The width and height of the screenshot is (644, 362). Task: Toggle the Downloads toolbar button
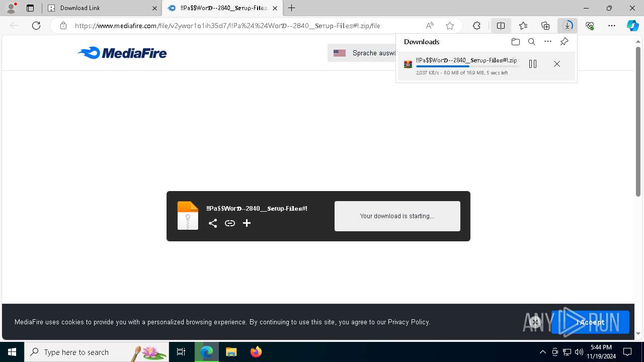[x=568, y=26]
